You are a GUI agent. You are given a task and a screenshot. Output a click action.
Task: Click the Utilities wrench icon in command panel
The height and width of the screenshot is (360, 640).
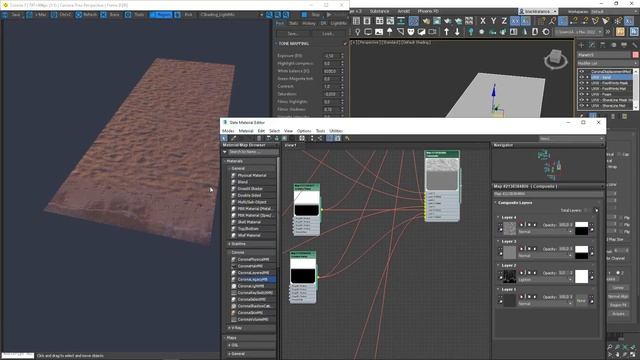point(634,45)
